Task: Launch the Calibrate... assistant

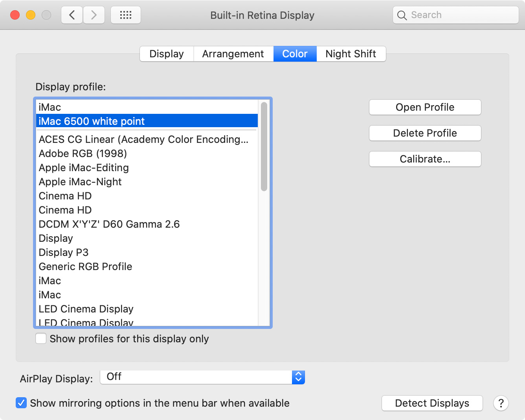Action: coord(425,159)
